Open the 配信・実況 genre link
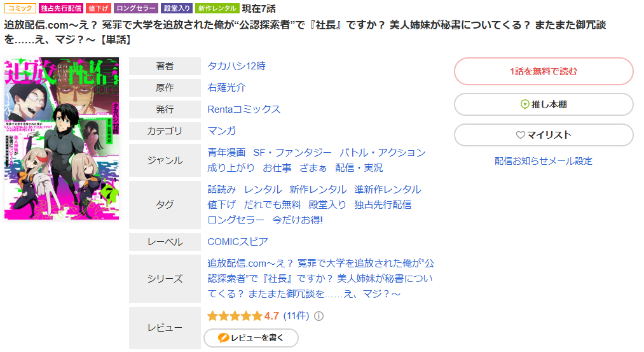This screenshot has width=644, height=352. click(359, 168)
